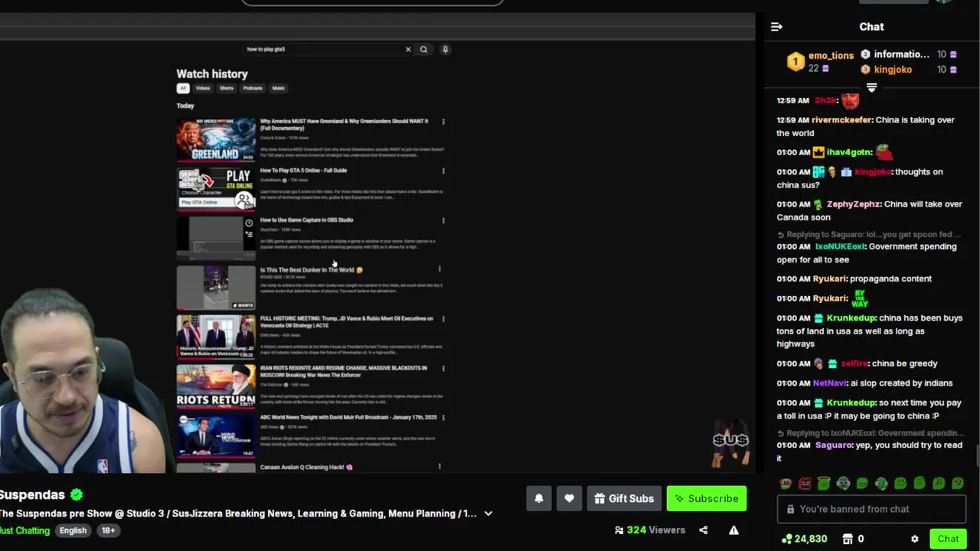Grab the chat scrollbar handle

[977, 455]
